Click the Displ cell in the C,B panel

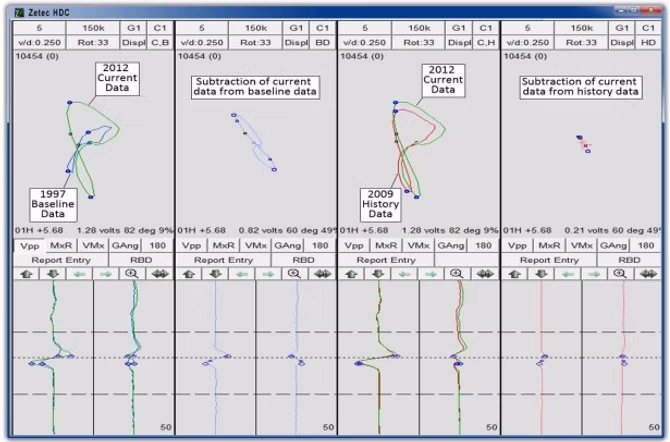point(133,43)
